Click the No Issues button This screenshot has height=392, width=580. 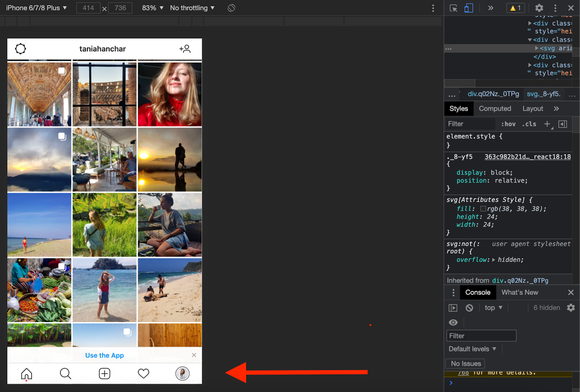(465, 363)
